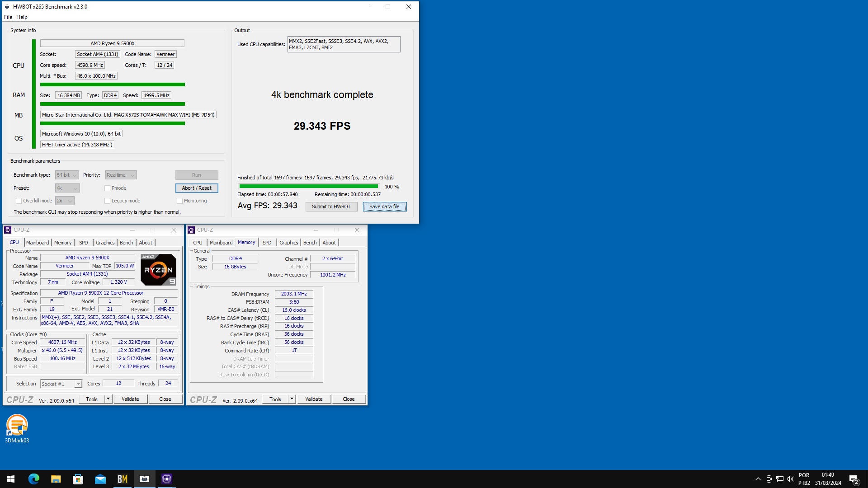The height and width of the screenshot is (488, 868).
Task: Open the Benchmark type 64-bit dropdown
Action: point(67,175)
